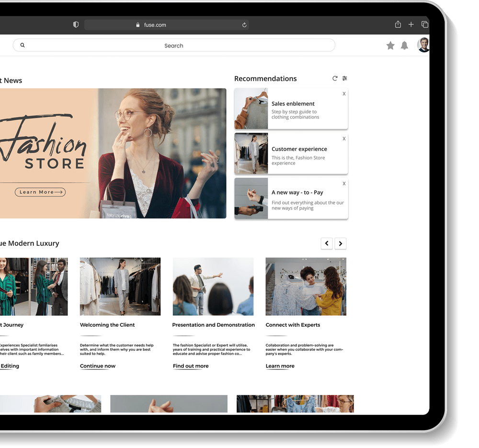Click the Welcoming the Client title
Image resolution: width=479 pixels, height=448 pixels.
point(107,325)
